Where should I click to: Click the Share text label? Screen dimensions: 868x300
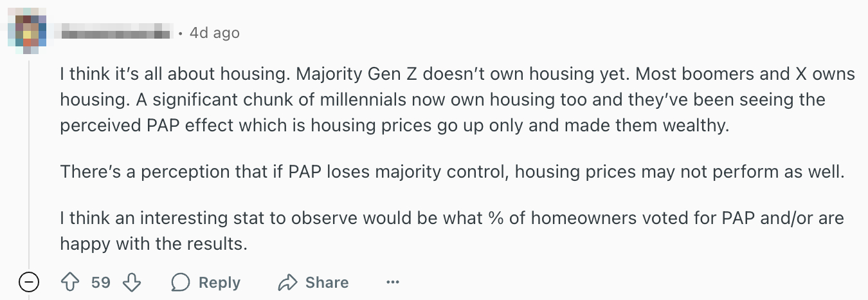point(327,282)
